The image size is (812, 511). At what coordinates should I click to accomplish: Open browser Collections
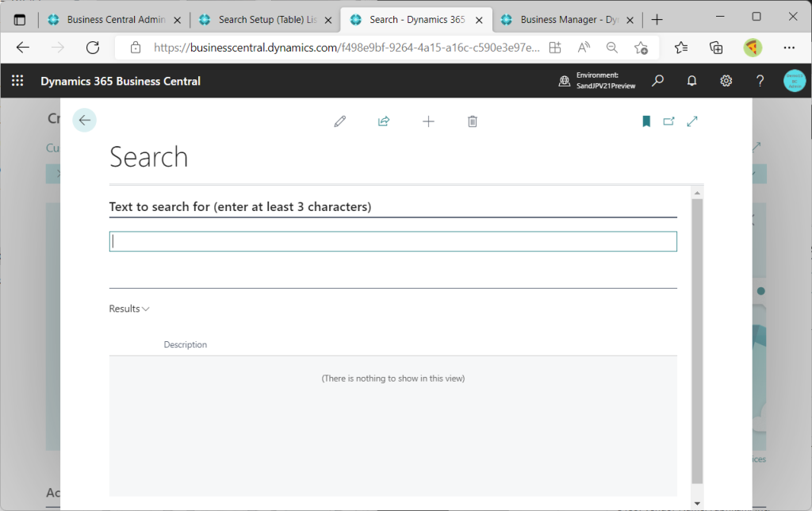[x=716, y=48]
